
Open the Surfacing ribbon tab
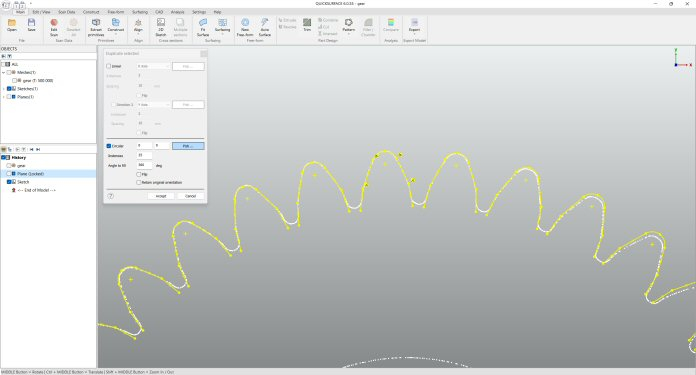(140, 12)
